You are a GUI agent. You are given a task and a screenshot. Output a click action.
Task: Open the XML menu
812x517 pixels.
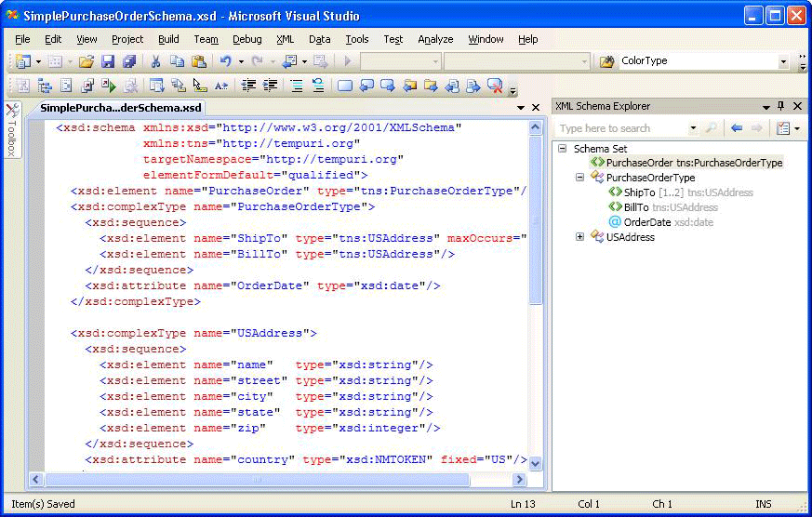coord(285,39)
